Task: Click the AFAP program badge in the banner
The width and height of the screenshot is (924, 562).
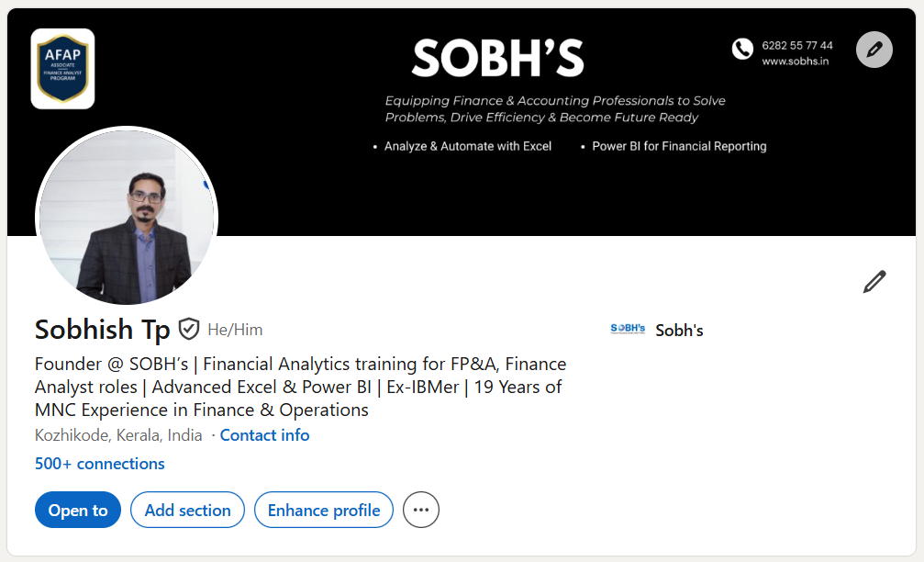Action: 61,69
